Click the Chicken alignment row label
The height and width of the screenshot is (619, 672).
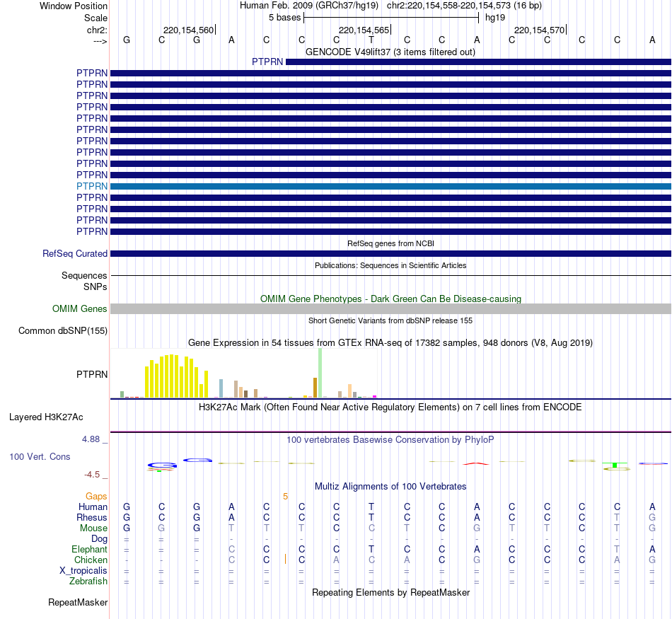coord(91,560)
